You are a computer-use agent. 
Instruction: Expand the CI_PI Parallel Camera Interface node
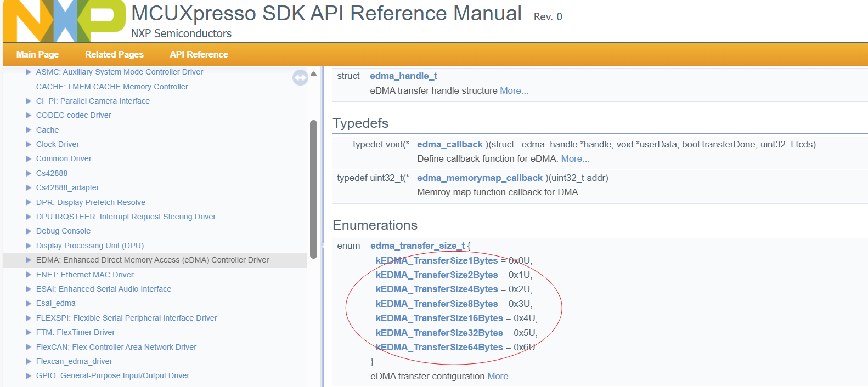[29, 101]
